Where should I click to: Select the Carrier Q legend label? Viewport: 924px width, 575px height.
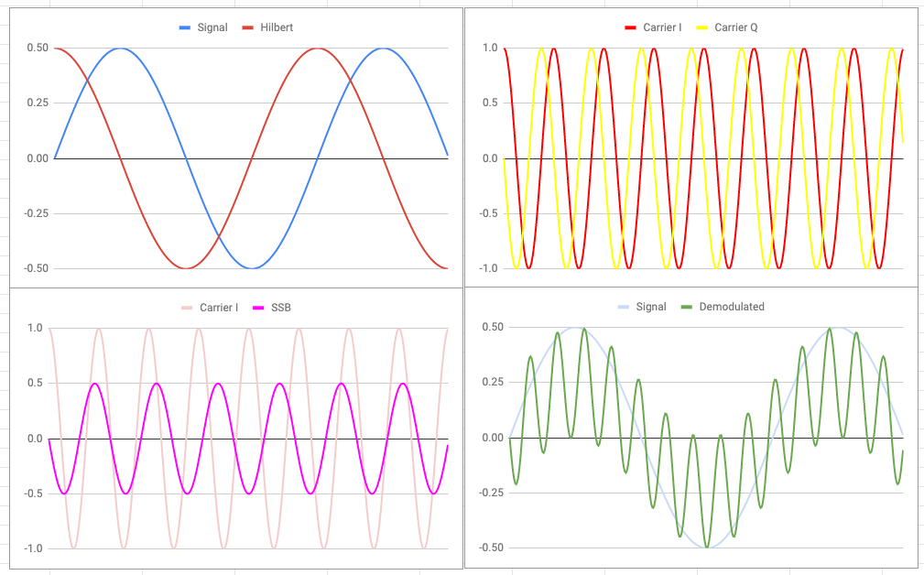(736, 27)
